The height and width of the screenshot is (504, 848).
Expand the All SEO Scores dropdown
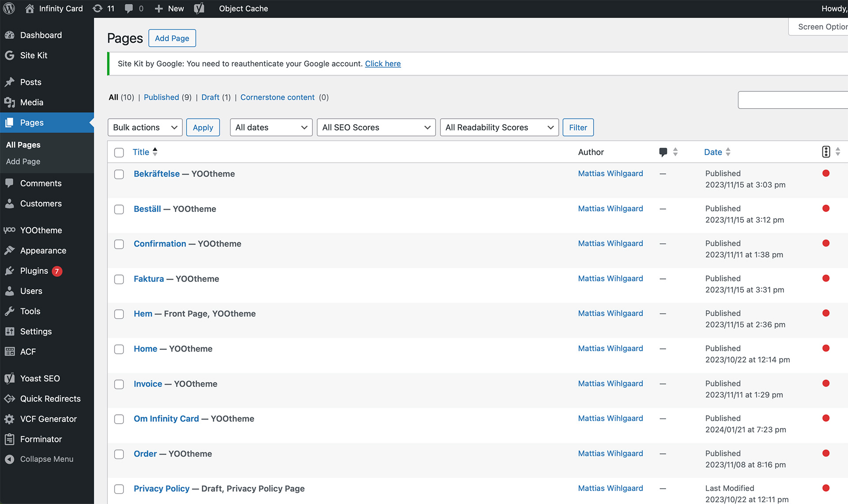(x=376, y=127)
